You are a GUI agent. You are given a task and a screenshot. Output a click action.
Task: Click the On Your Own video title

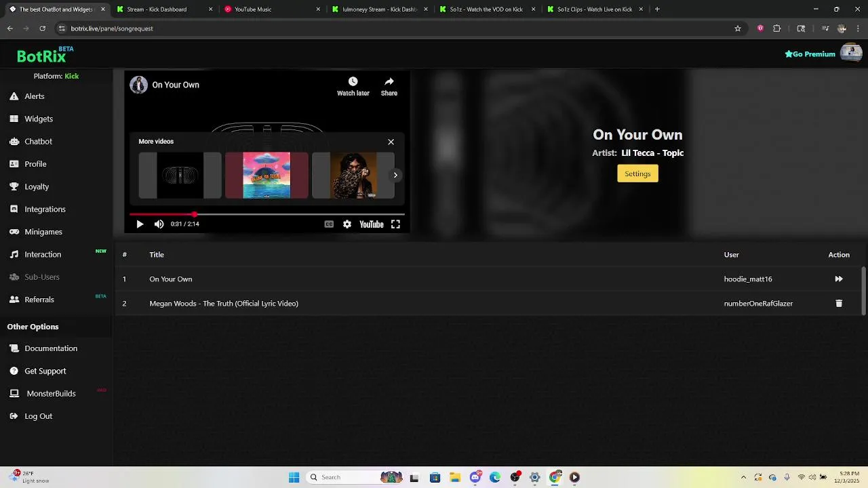[x=176, y=85]
